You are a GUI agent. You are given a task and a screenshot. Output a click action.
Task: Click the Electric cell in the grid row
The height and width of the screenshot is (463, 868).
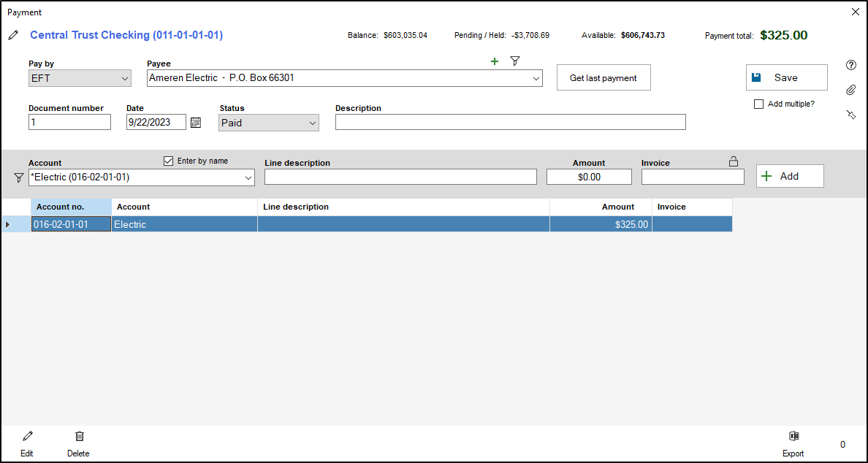pyautogui.click(x=184, y=224)
